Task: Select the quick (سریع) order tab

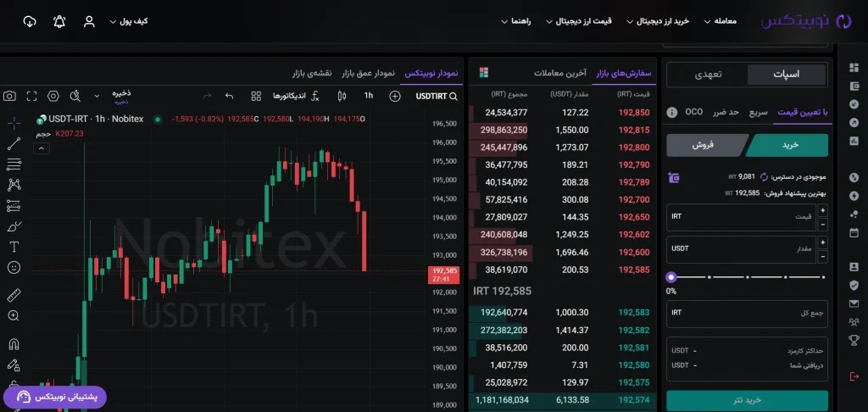Action: click(x=759, y=112)
